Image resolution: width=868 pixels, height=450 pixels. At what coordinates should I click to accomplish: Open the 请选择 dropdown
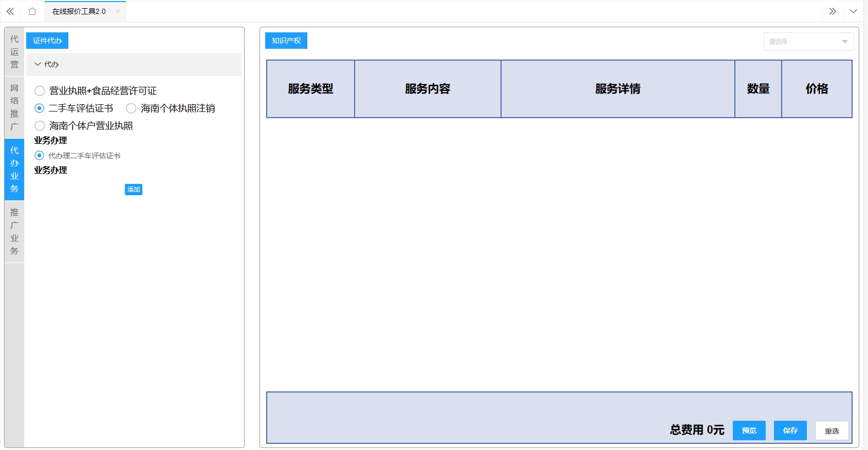click(808, 42)
